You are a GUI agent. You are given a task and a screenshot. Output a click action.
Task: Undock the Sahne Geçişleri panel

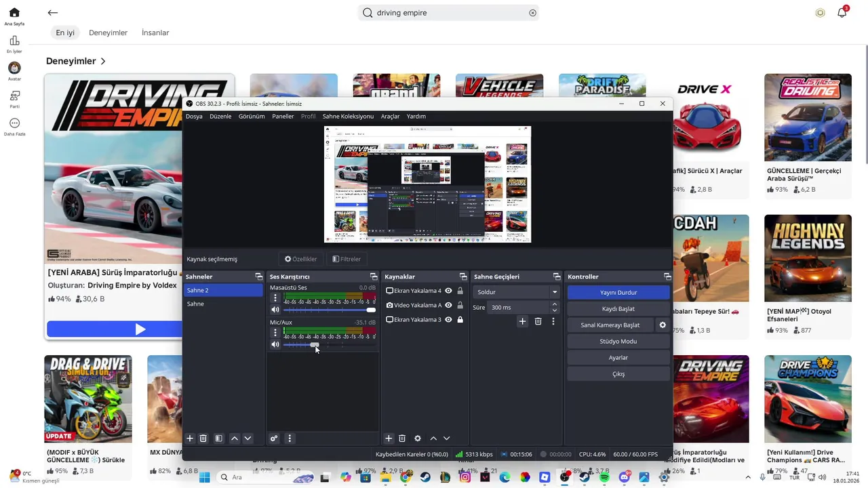558,277
